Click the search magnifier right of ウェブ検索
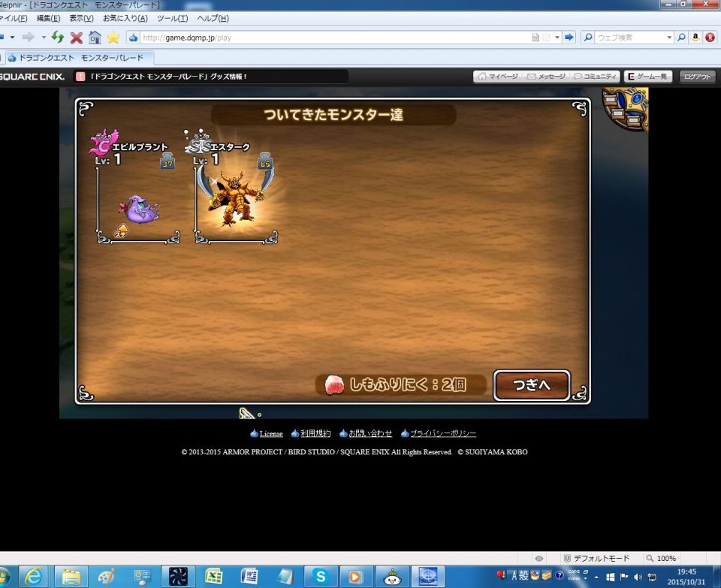The image size is (721, 588). pyautogui.click(x=681, y=38)
